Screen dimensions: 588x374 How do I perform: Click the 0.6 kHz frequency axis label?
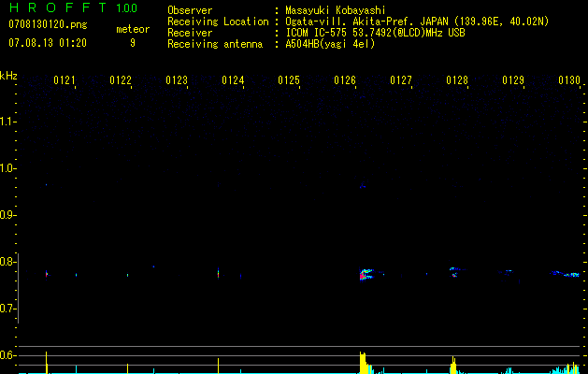[x=7, y=355]
